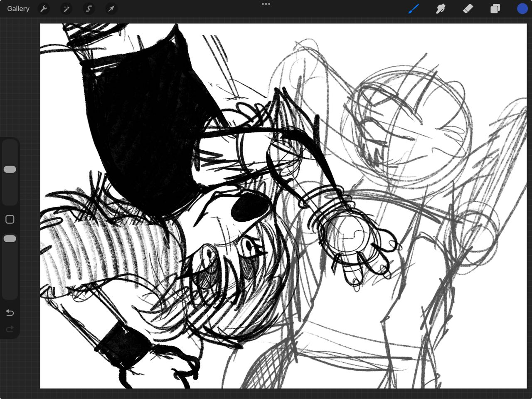Tap the Undo arrow in sidebar
532x399 pixels.
[10, 313]
